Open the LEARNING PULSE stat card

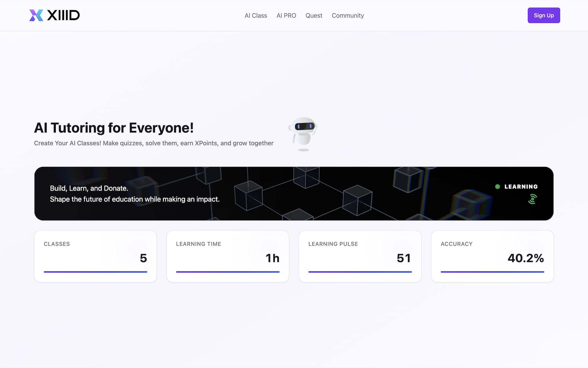[360, 256]
